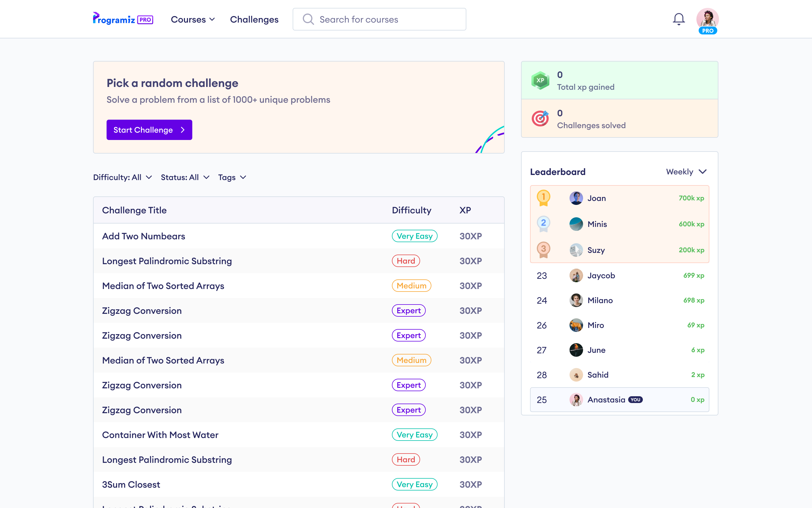812x508 pixels.
Task: Click the Difficulty column header
Action: pyautogui.click(x=412, y=210)
